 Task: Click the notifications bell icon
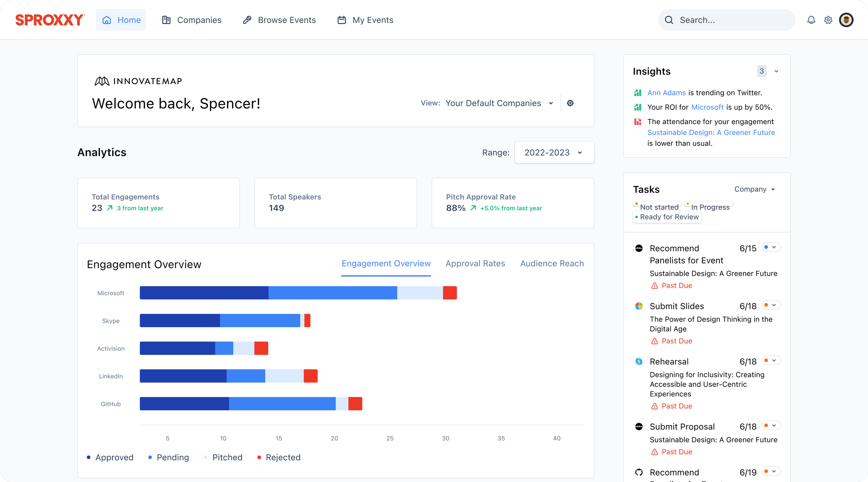point(811,20)
